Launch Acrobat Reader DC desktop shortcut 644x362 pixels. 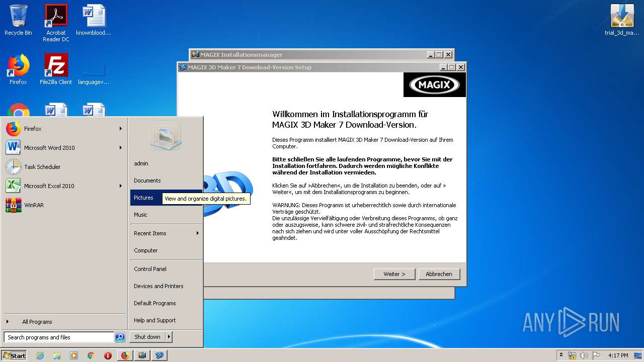[56, 23]
